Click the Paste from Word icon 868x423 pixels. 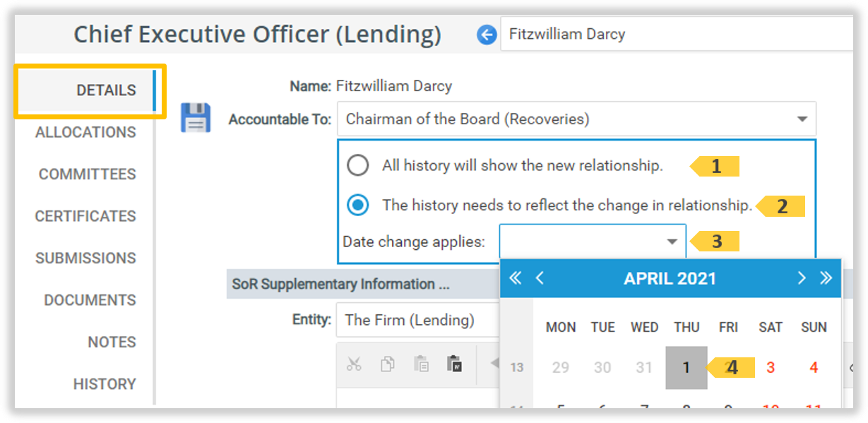pos(454,364)
